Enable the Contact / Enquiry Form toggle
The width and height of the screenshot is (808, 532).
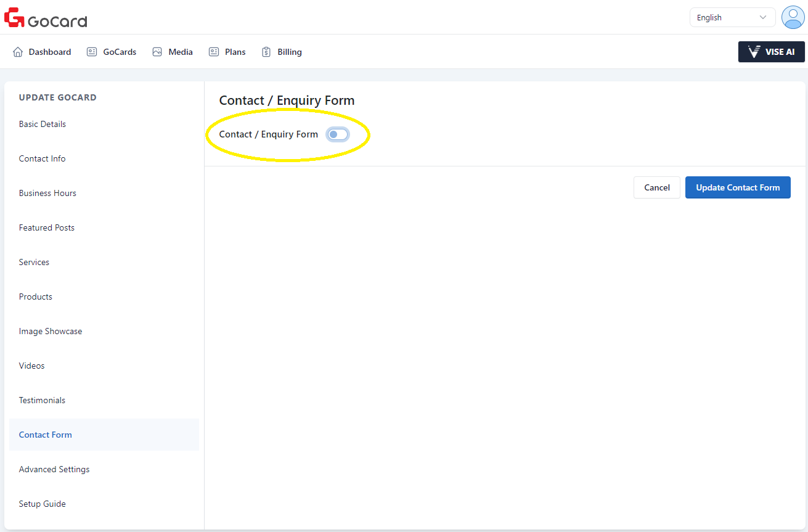(338, 134)
